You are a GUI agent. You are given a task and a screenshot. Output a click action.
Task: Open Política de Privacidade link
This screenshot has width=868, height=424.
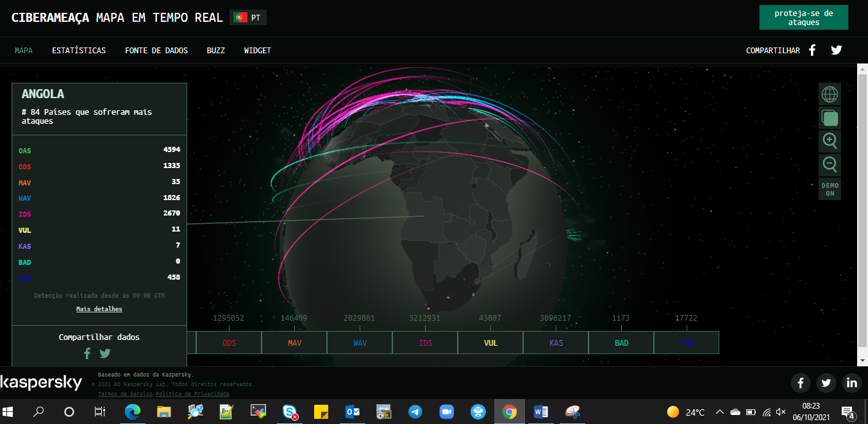pos(192,394)
